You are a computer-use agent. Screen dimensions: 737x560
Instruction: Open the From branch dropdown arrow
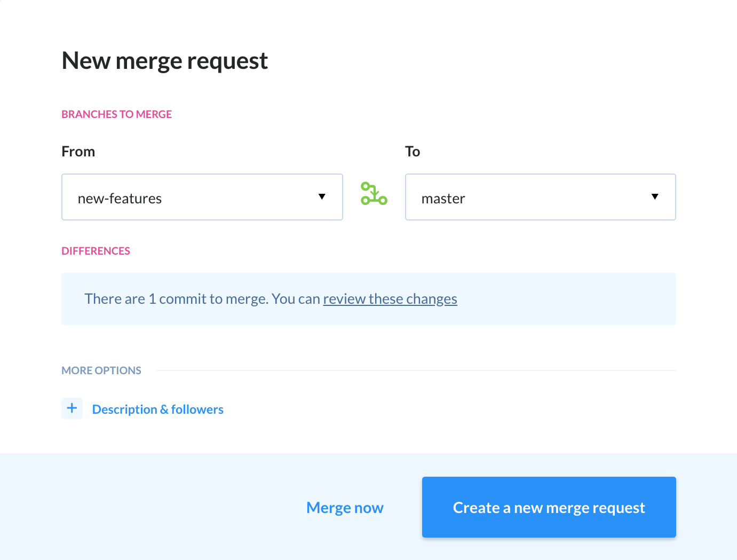322,196
